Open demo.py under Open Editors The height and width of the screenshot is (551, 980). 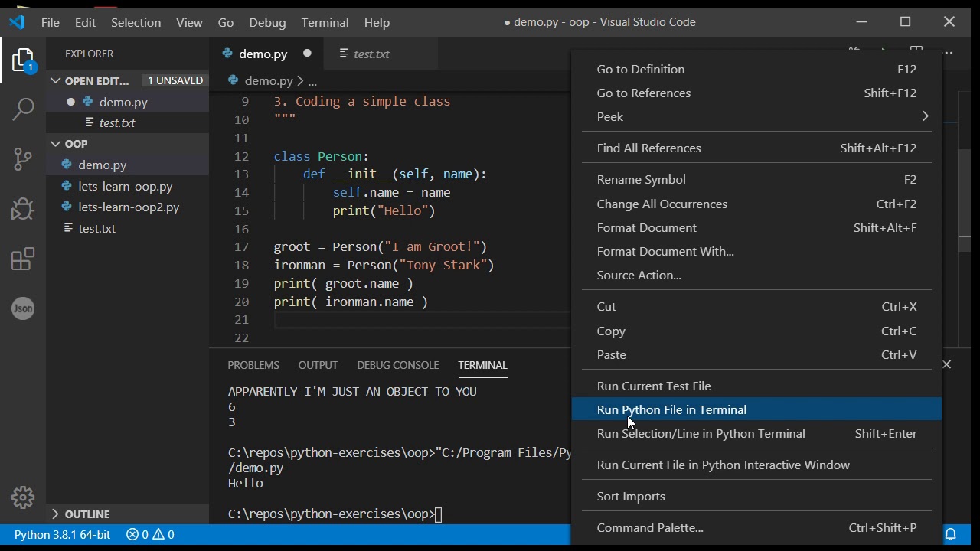127,102
